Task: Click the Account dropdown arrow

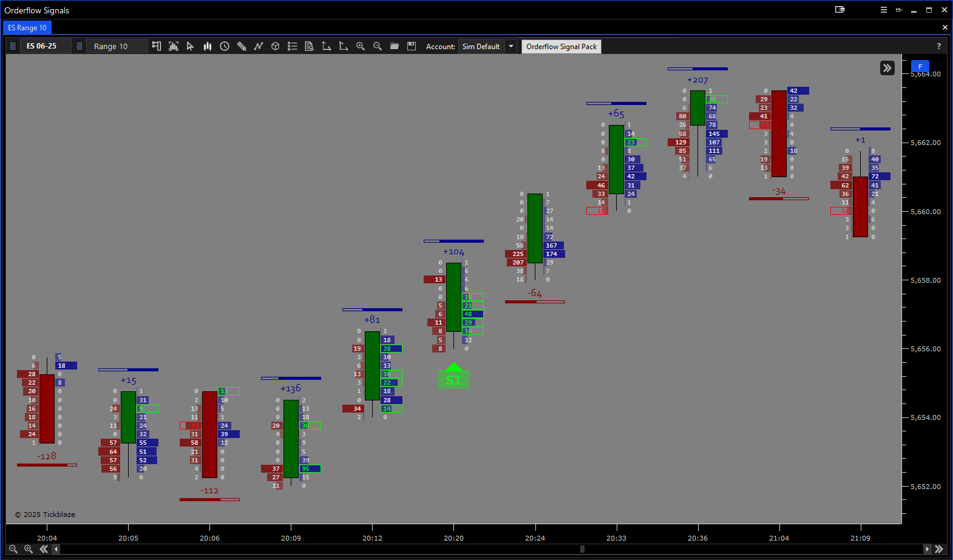Action: pyautogui.click(x=511, y=46)
